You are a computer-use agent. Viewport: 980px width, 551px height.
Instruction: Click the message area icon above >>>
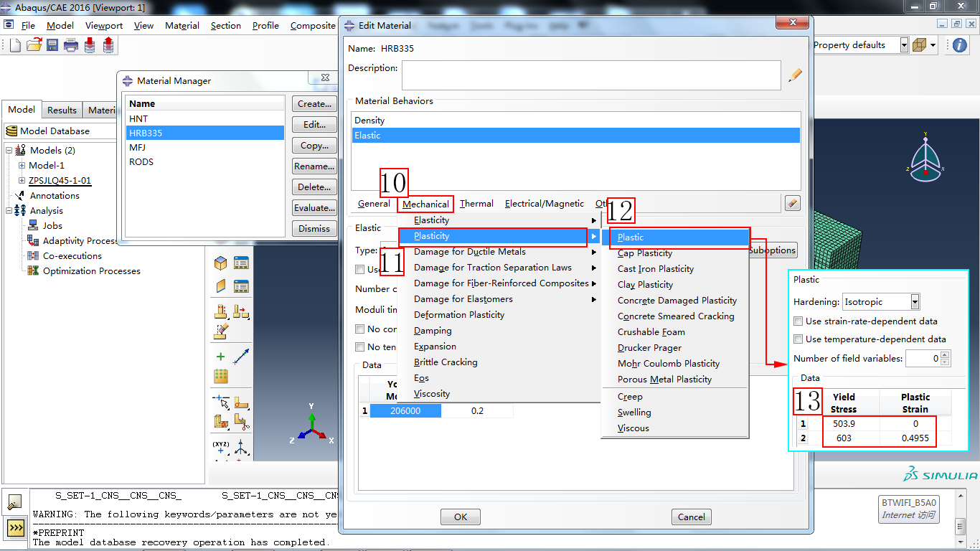pyautogui.click(x=16, y=503)
